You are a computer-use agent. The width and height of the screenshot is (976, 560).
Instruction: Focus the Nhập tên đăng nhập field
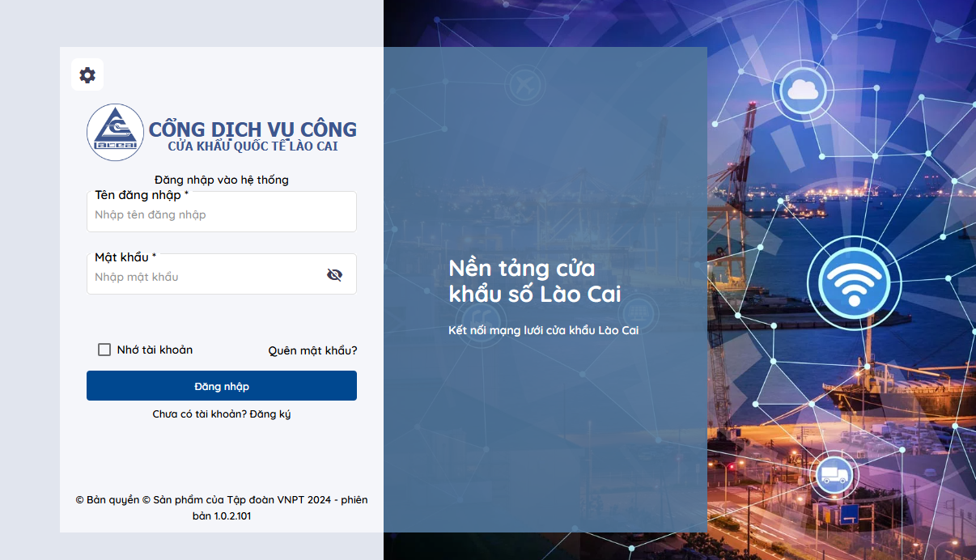(x=221, y=215)
